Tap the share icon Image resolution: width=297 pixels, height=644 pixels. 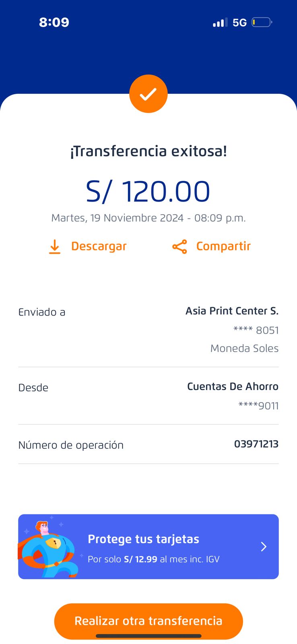(x=179, y=246)
